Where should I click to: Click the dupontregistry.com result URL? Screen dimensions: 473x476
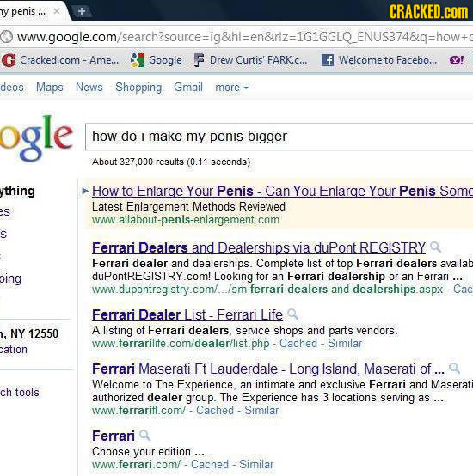click(267, 289)
